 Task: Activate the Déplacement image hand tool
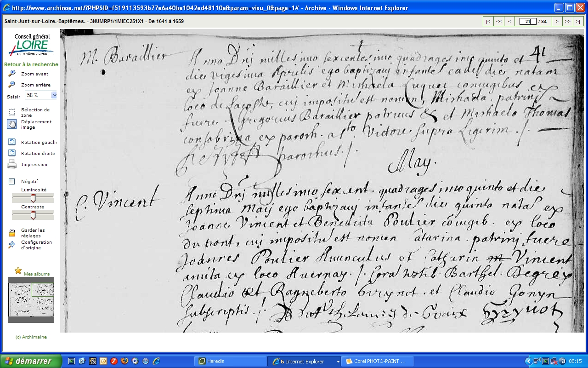[x=12, y=124]
